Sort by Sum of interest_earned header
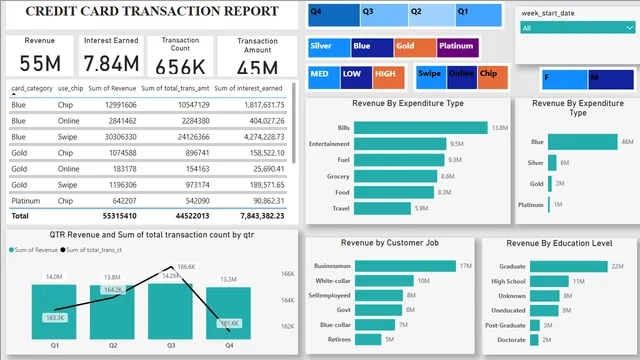The width and height of the screenshot is (640, 360). coord(248,88)
